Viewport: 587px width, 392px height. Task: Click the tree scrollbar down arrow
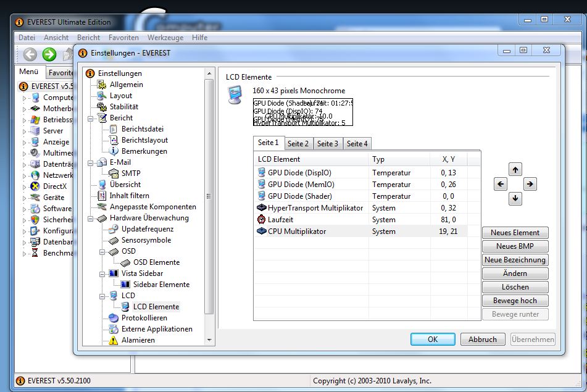(209, 340)
